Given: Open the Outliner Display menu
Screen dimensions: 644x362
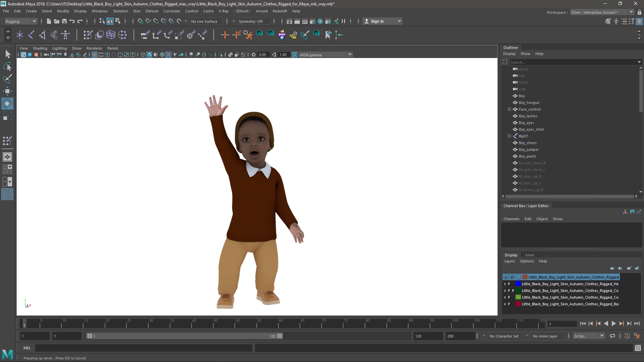Looking at the screenshot, I should coord(509,54).
